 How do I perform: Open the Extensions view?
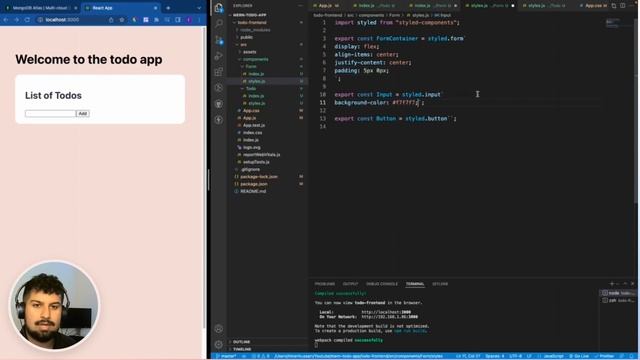tap(219, 72)
